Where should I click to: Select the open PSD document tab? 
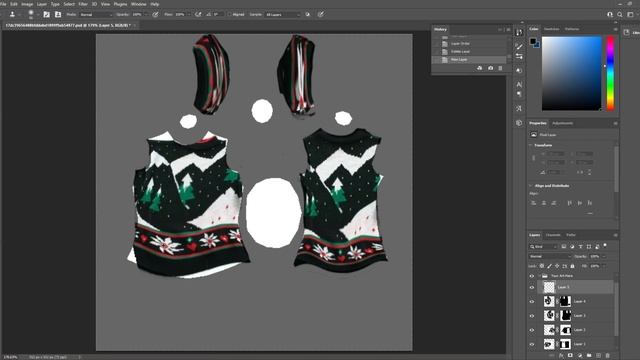68,25
